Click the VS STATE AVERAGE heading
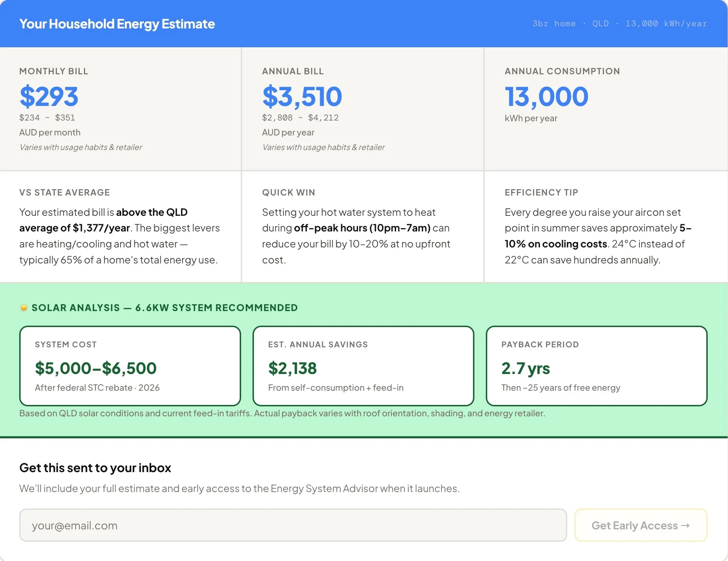This screenshot has width=728, height=561. pyautogui.click(x=64, y=192)
